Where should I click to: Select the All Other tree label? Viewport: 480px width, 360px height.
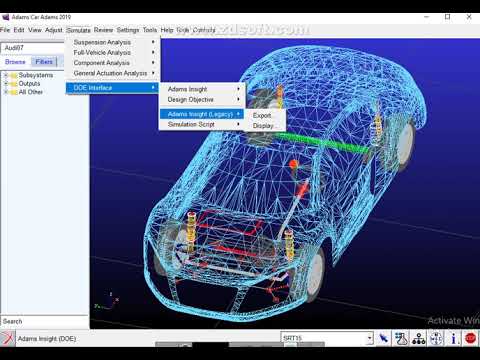point(31,92)
